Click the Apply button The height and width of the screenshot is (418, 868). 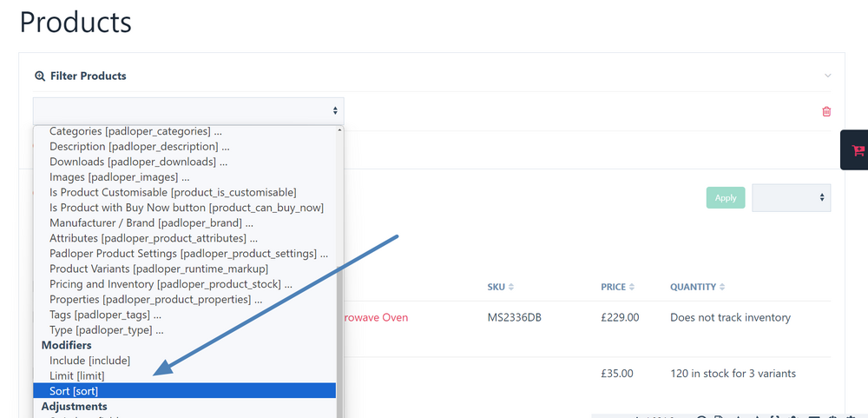click(725, 197)
